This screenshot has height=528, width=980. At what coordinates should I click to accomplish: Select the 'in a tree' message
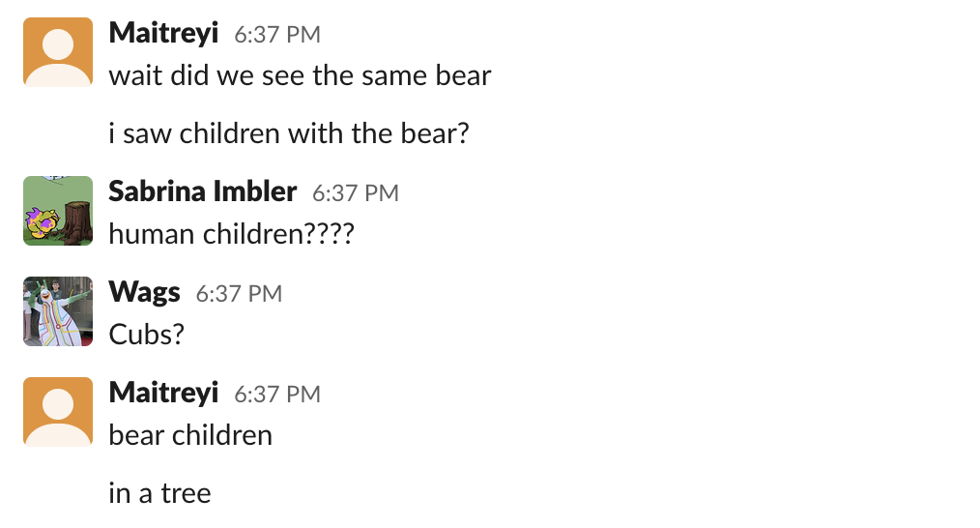[x=160, y=493]
